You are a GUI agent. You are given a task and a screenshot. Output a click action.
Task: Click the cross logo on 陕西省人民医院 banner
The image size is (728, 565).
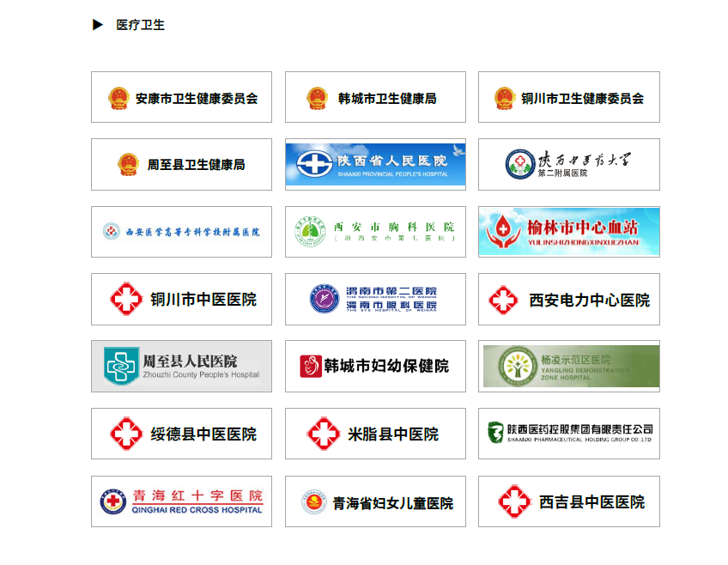point(314,164)
